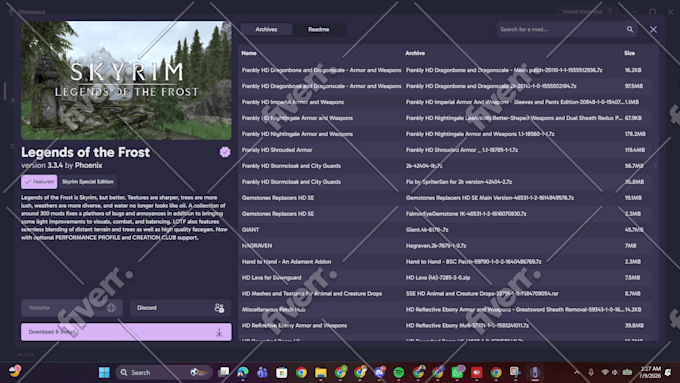Screen dimensions: 680x383
Task: Select the Frankly HD Imperial Armor and Weapons row
Action: click(x=445, y=102)
